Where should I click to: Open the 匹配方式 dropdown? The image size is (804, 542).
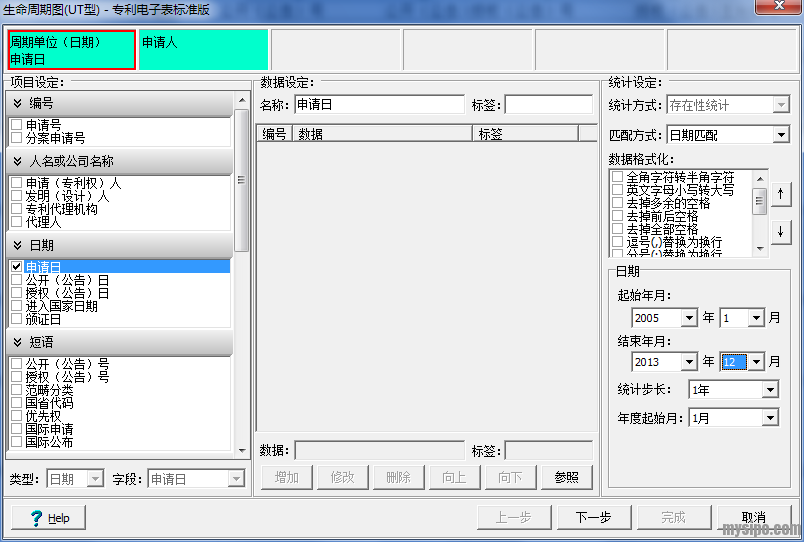(781, 135)
